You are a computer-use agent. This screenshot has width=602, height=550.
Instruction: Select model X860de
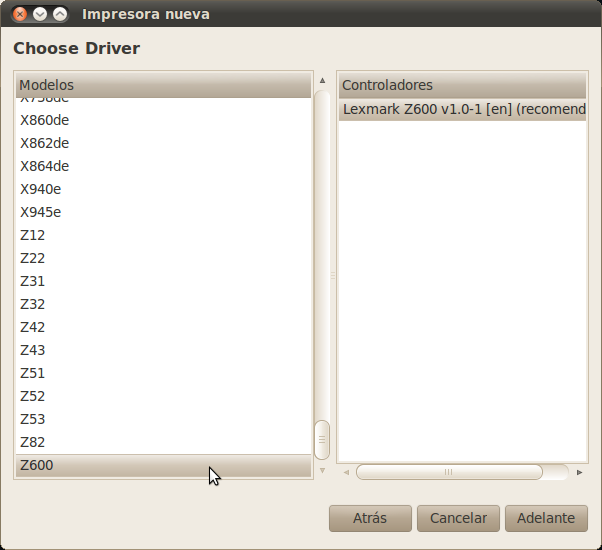point(163,120)
